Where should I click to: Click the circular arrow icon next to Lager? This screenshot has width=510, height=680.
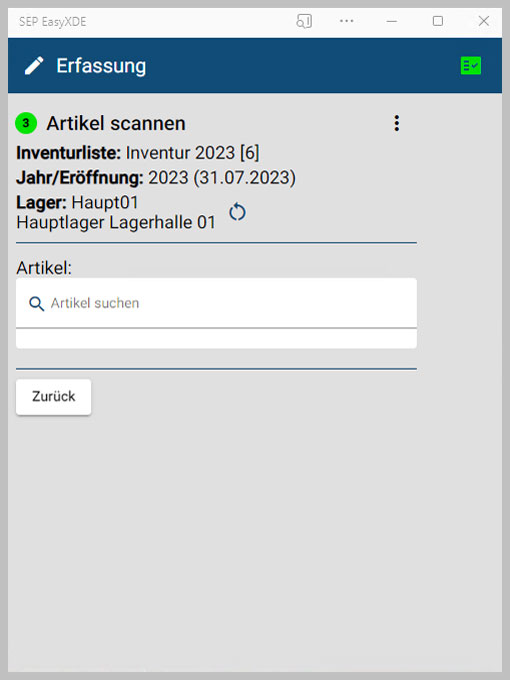pyautogui.click(x=237, y=212)
